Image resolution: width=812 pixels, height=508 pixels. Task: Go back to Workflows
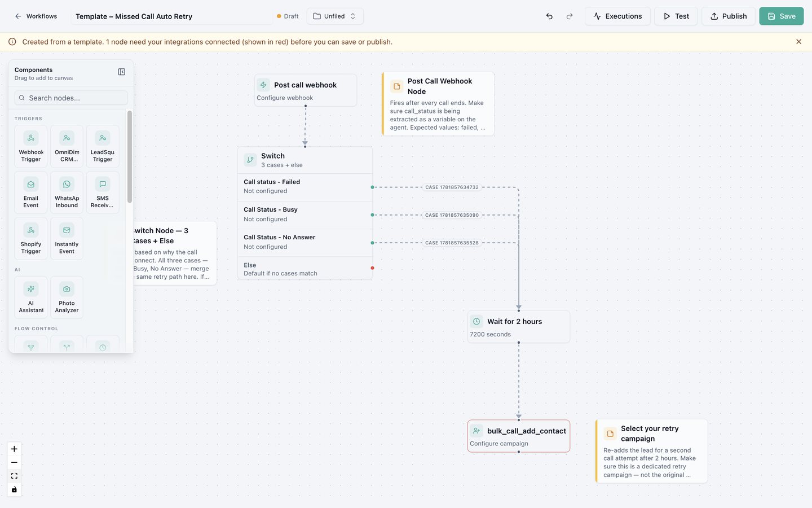point(36,16)
